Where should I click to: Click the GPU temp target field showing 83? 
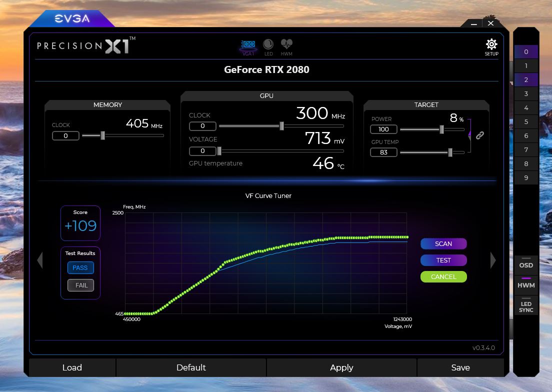[383, 152]
